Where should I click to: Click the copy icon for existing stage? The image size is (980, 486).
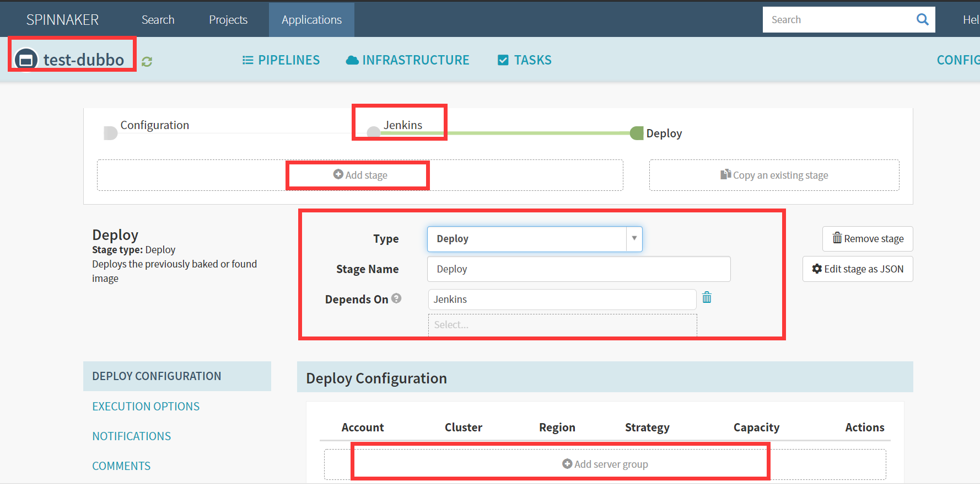coord(725,174)
